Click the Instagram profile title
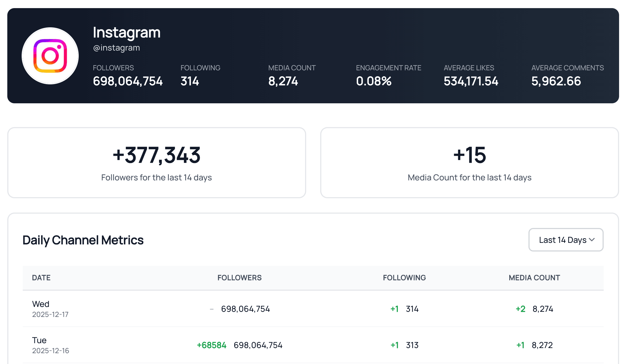 click(127, 32)
